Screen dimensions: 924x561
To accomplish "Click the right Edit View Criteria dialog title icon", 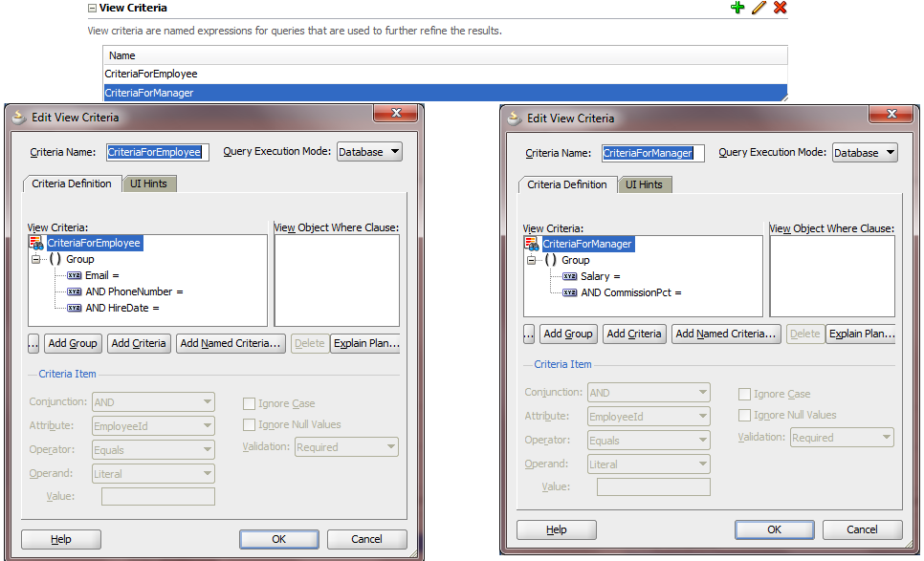I will pyautogui.click(x=515, y=119).
